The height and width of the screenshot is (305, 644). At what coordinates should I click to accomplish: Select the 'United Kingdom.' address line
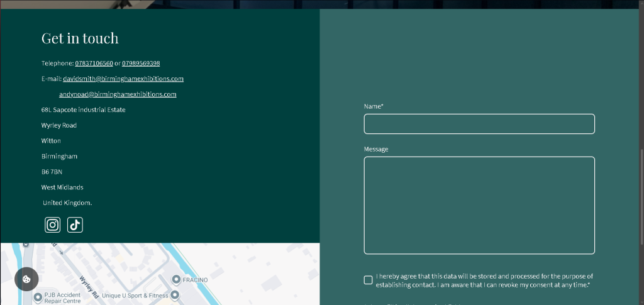pos(67,202)
